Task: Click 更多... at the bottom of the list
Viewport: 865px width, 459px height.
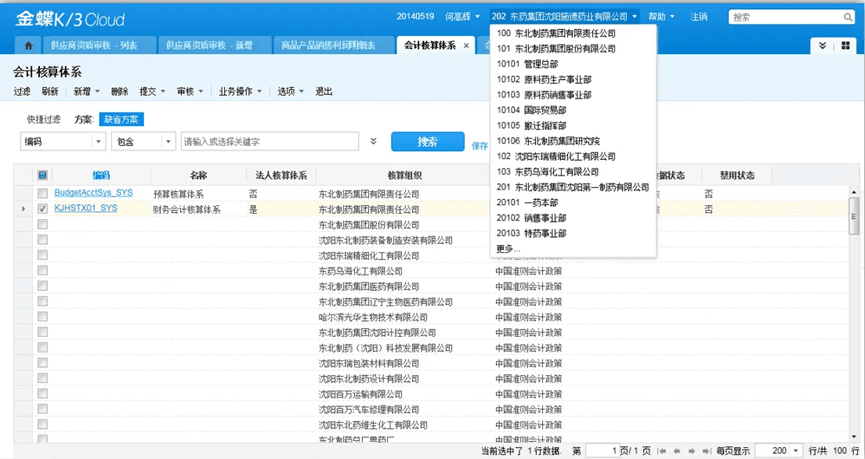Action: click(x=508, y=249)
